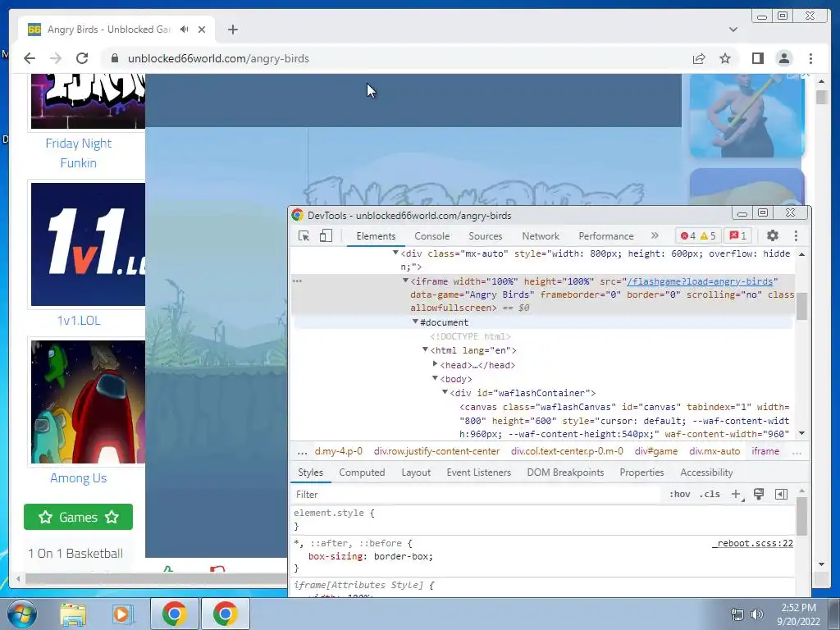Viewport: 840px width, 630px height.
Task: Collapse the iframe node in the DOM tree
Action: pos(405,281)
